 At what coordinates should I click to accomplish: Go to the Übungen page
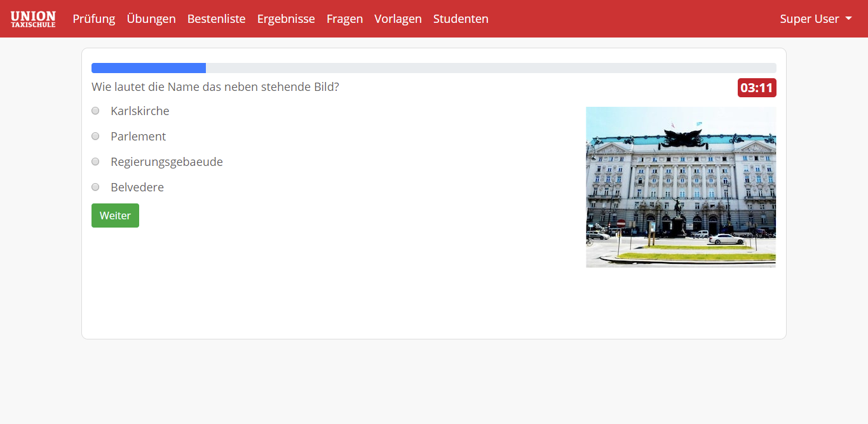(x=151, y=19)
